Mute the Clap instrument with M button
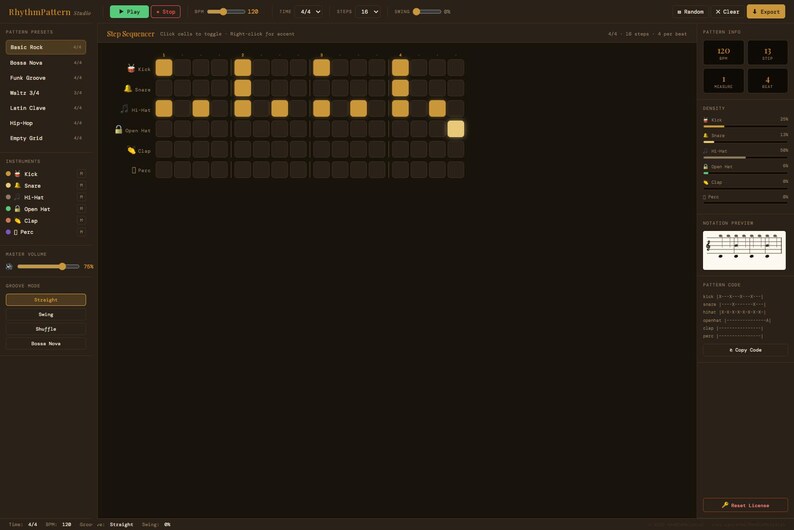The width and height of the screenshot is (794, 530). (x=81, y=220)
